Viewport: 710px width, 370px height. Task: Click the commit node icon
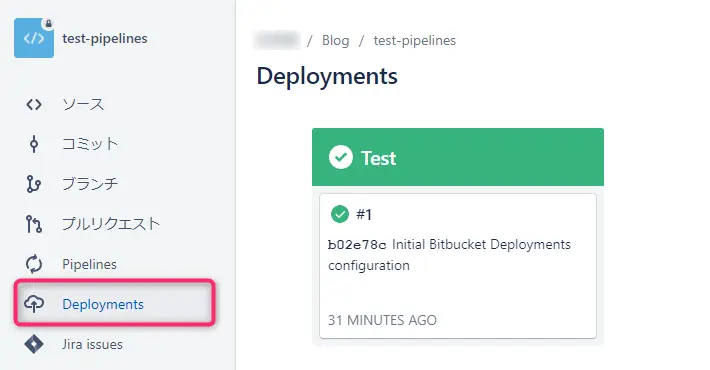pos(34,144)
